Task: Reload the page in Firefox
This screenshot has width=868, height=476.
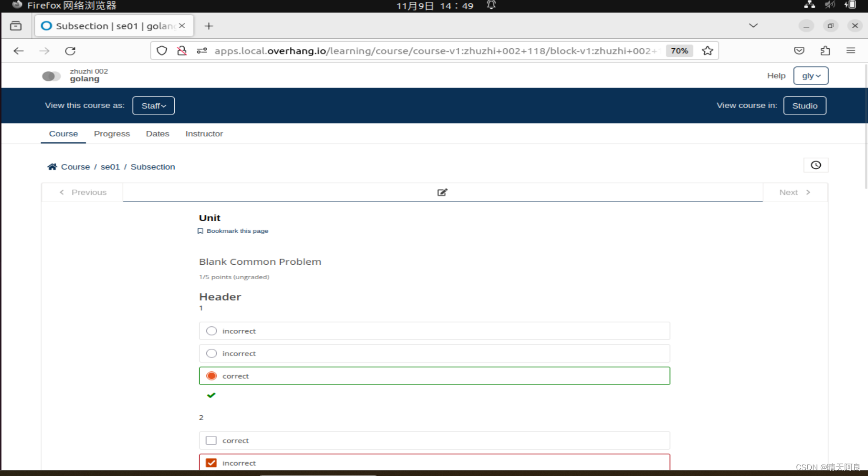Action: pyautogui.click(x=70, y=51)
